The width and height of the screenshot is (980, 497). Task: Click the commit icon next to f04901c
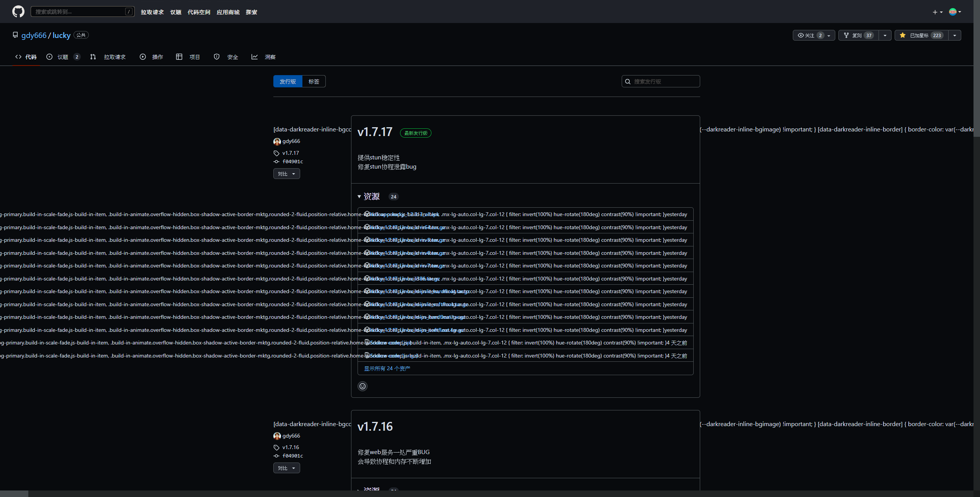point(276,161)
